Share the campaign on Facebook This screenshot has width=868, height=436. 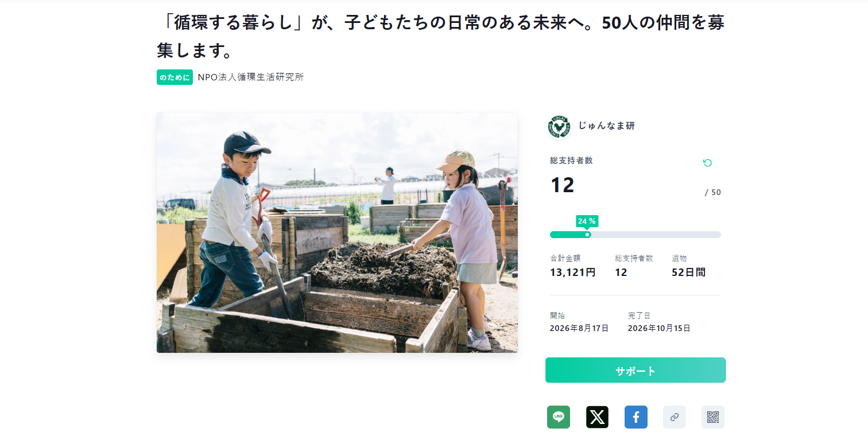[636, 417]
